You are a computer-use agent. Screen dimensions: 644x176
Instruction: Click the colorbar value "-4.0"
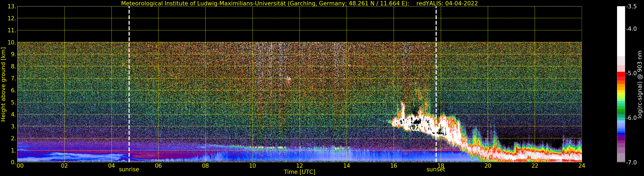632,29
